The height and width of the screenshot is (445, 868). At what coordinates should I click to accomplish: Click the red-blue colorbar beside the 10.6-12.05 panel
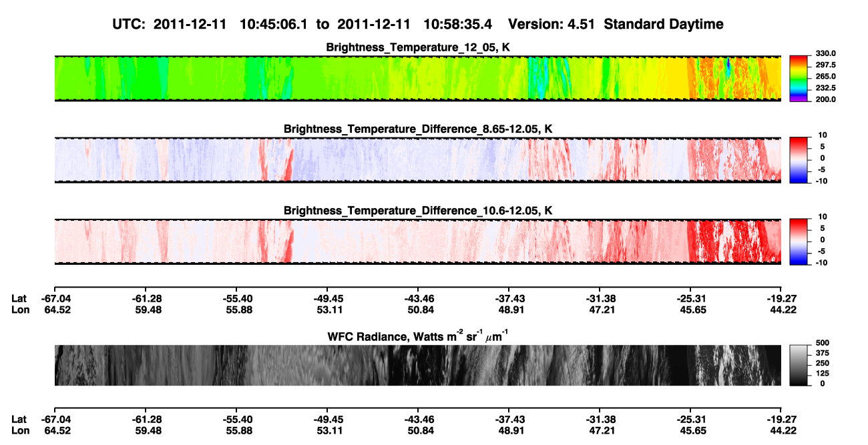tap(799, 242)
